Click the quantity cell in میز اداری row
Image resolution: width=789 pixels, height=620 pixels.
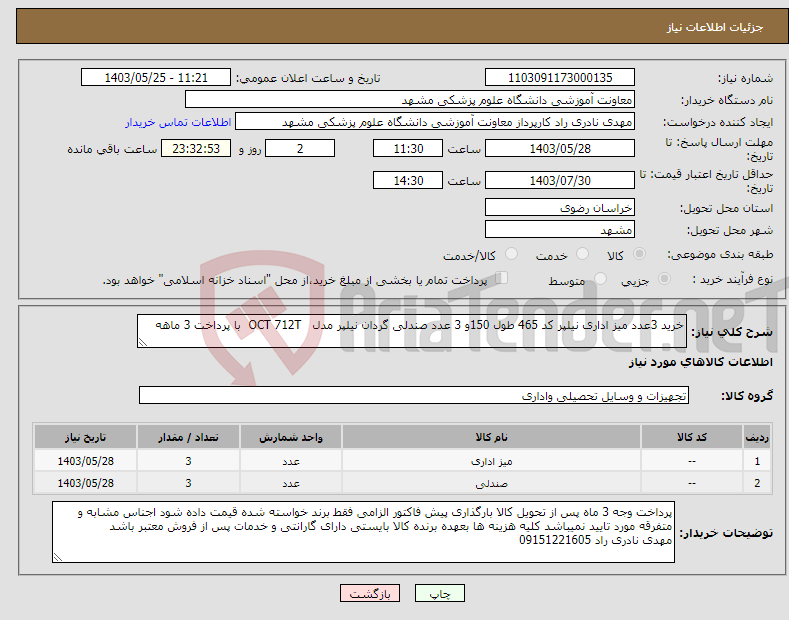[x=188, y=461]
